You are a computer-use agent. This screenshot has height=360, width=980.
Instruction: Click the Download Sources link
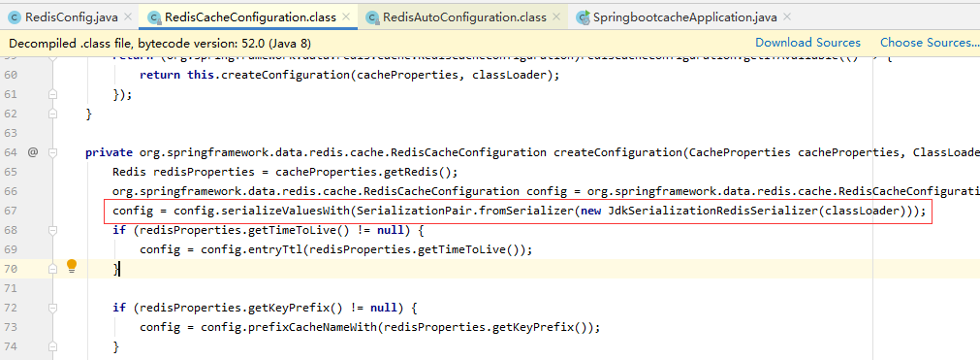807,43
